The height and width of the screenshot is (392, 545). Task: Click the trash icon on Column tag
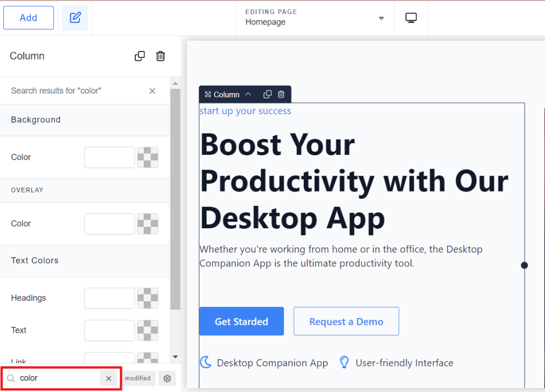[x=281, y=95]
